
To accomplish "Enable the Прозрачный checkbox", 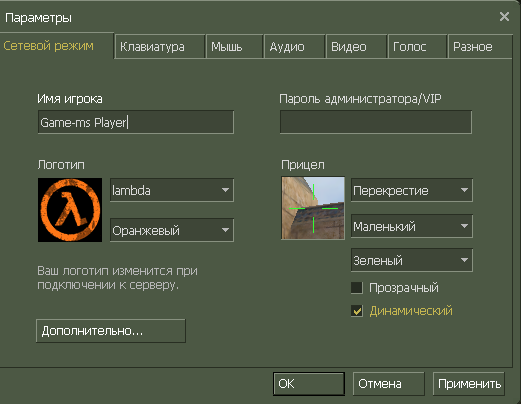I will coord(357,288).
